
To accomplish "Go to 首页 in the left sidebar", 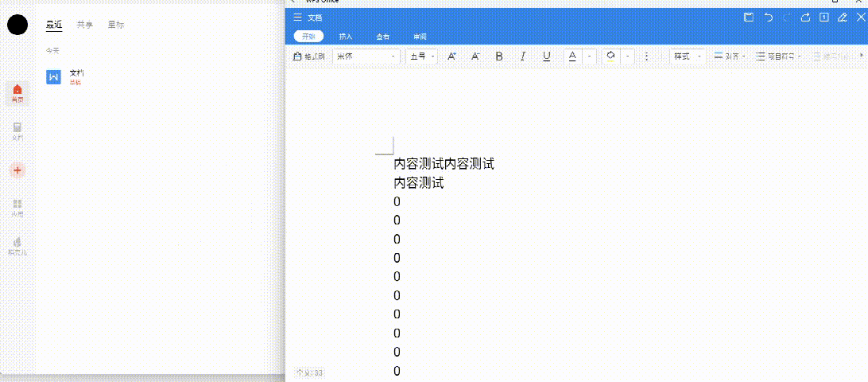I will coord(17,94).
